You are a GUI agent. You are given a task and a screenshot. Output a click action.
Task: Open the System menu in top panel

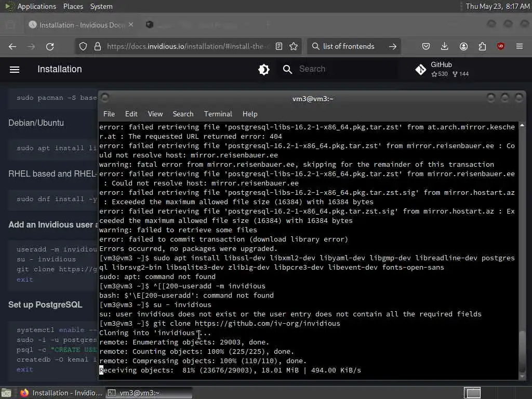(101, 6)
